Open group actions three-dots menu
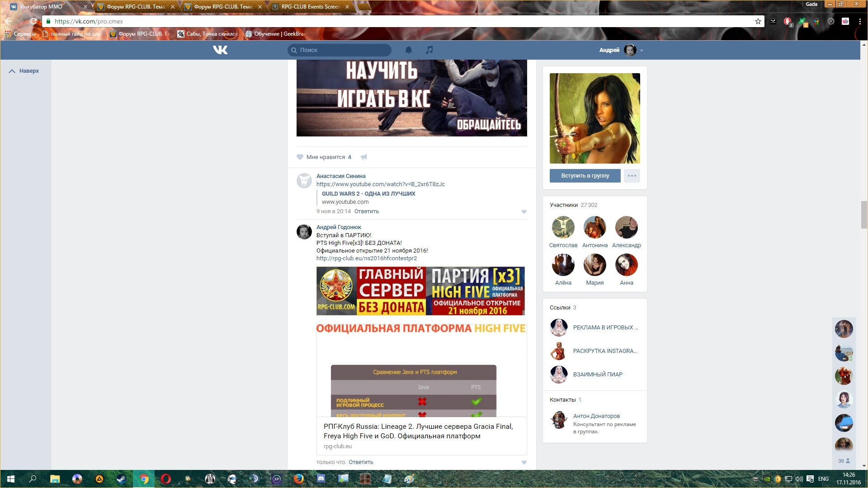The image size is (868, 488). click(632, 176)
